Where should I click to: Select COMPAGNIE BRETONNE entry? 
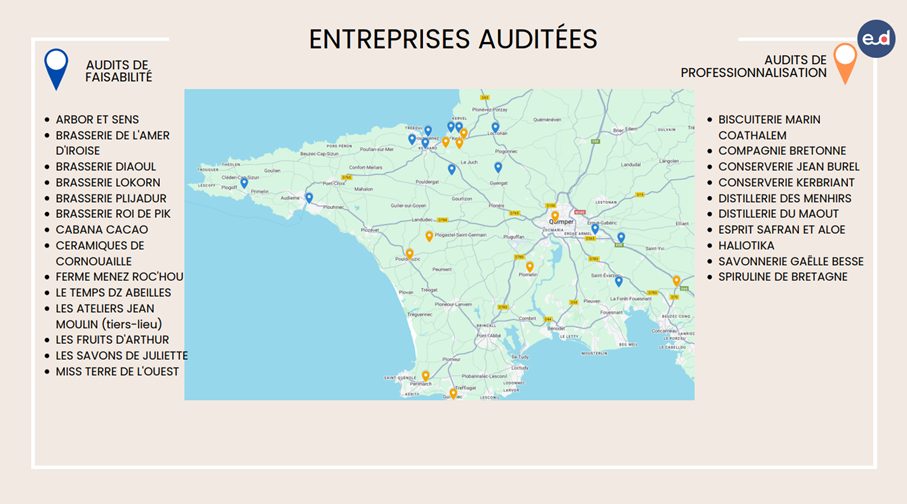tap(782, 151)
